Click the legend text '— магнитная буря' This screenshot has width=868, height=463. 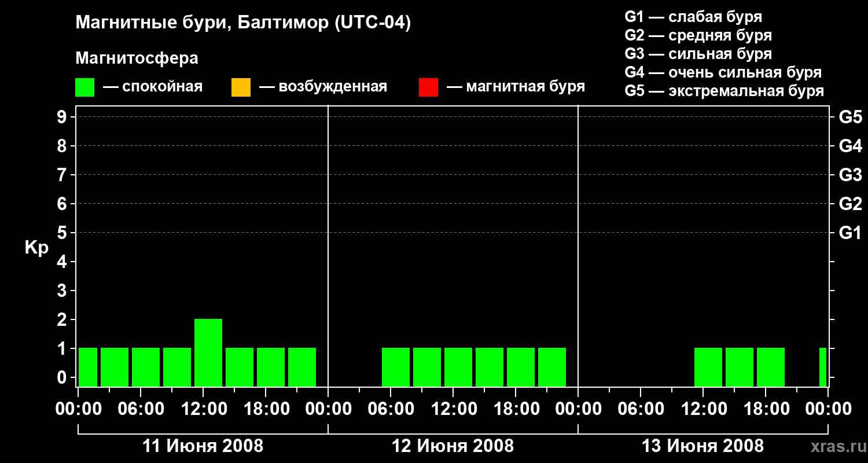516,87
